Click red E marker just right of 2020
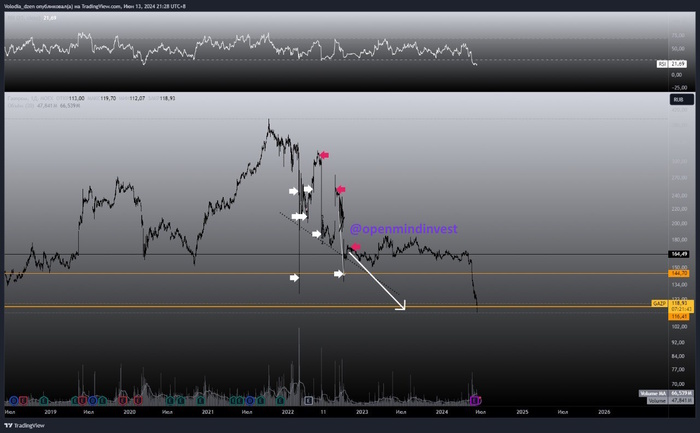 click(x=138, y=400)
